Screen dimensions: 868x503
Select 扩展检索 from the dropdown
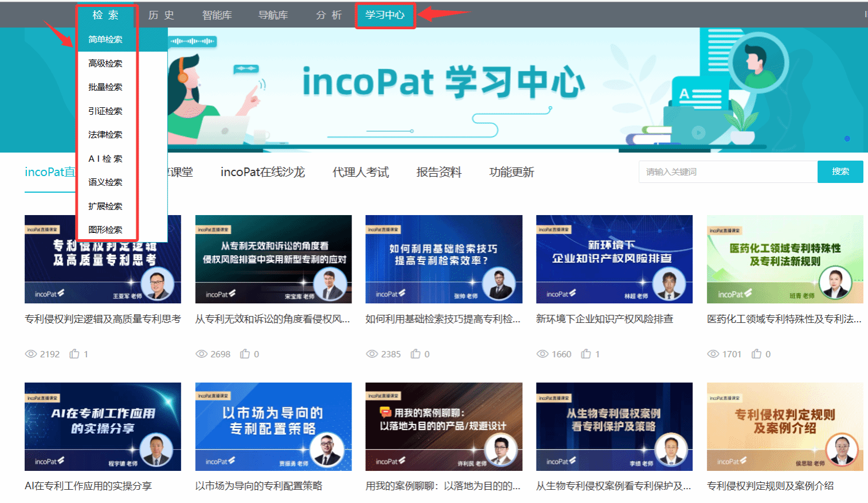pyautogui.click(x=105, y=206)
